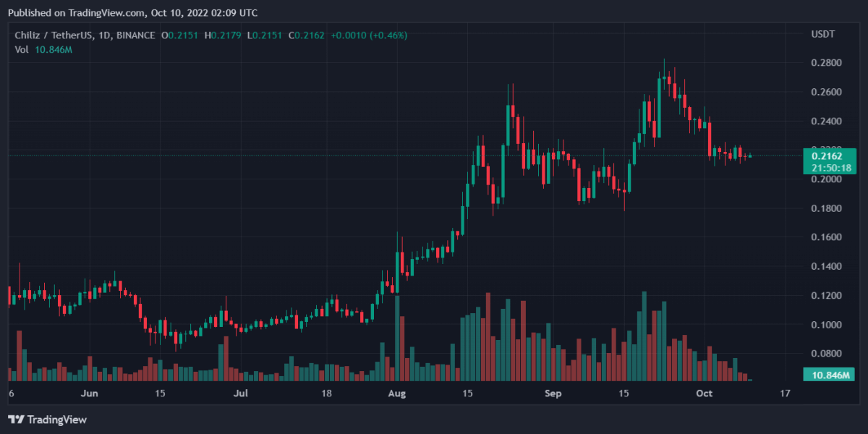Click the 18 date label on time axis
This screenshot has width=868, height=434.
pos(327,393)
